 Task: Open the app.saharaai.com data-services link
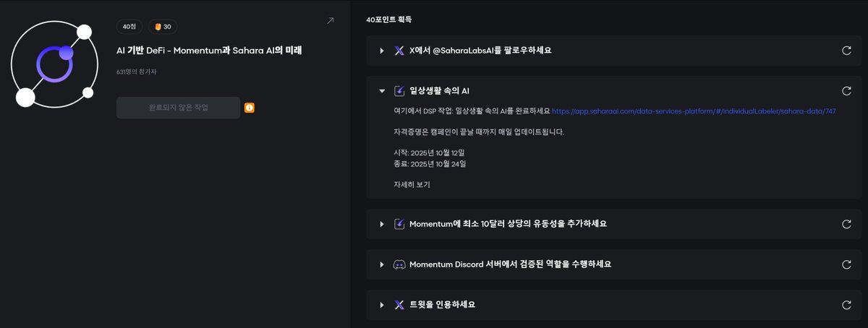[694, 112]
